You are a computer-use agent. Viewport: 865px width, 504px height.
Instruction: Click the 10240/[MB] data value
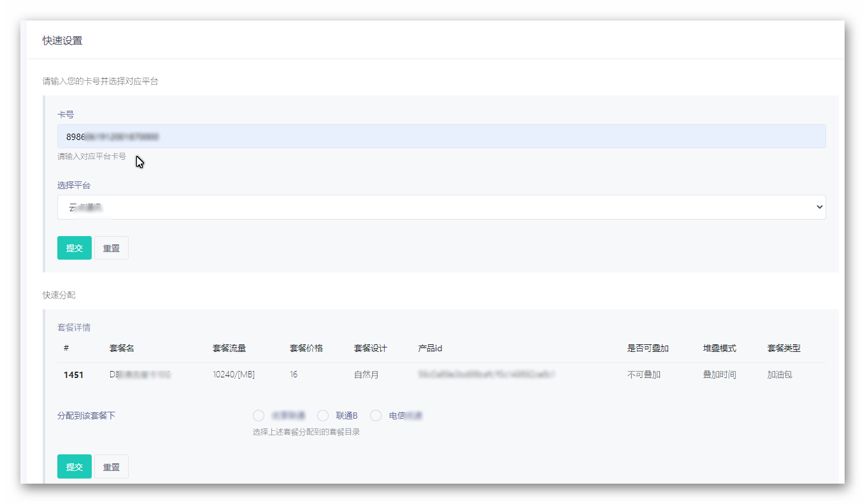[x=233, y=375]
